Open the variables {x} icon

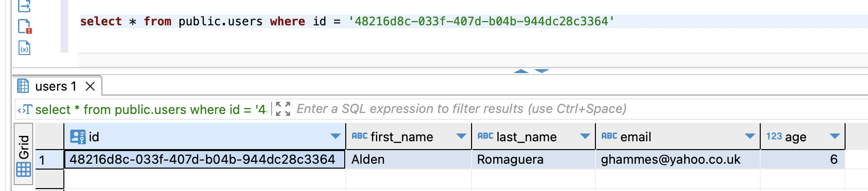[x=24, y=48]
